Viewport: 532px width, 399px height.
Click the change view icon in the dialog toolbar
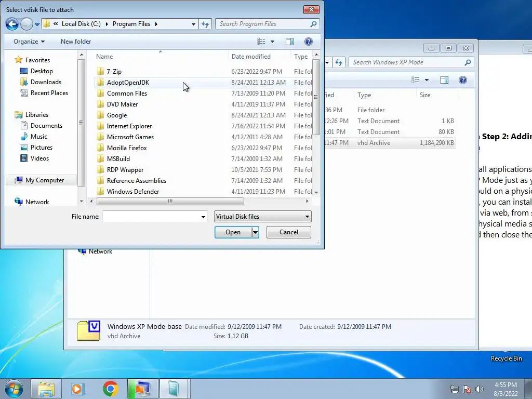click(261, 42)
